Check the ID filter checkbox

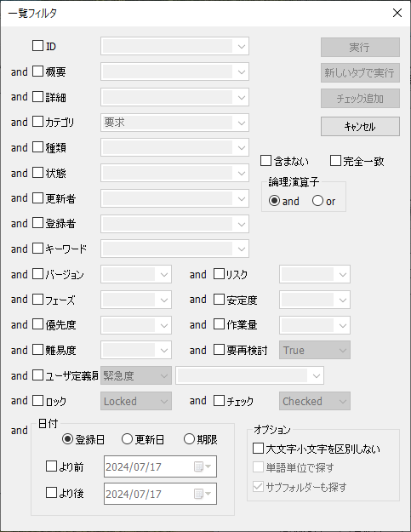(x=37, y=46)
